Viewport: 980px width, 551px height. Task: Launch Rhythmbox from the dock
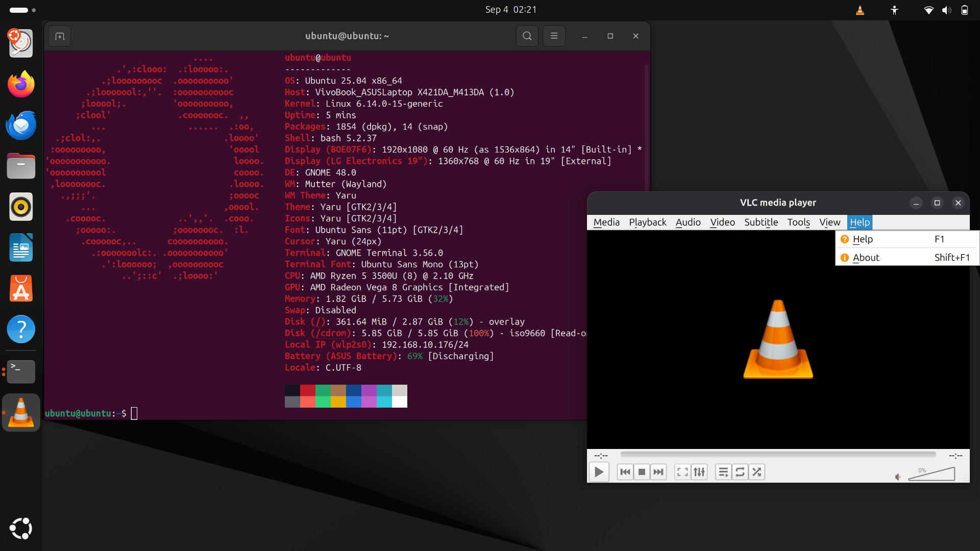tap(21, 207)
